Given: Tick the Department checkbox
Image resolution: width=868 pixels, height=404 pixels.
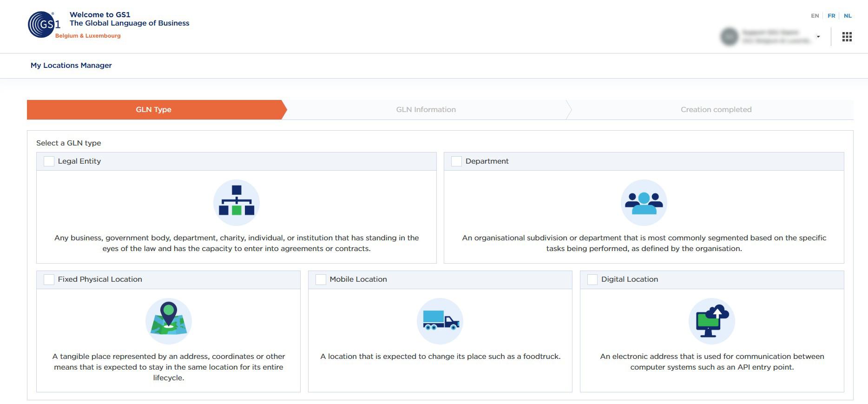Looking at the screenshot, I should click(x=456, y=161).
